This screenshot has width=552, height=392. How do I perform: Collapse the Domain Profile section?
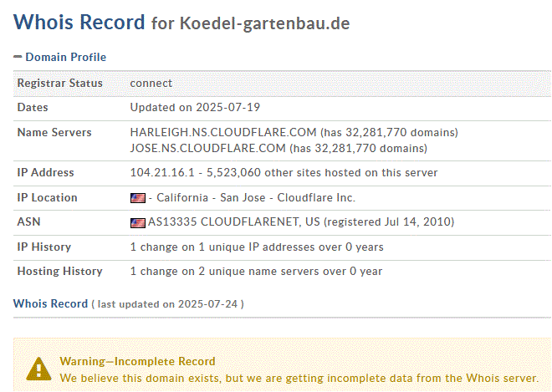[65, 57]
